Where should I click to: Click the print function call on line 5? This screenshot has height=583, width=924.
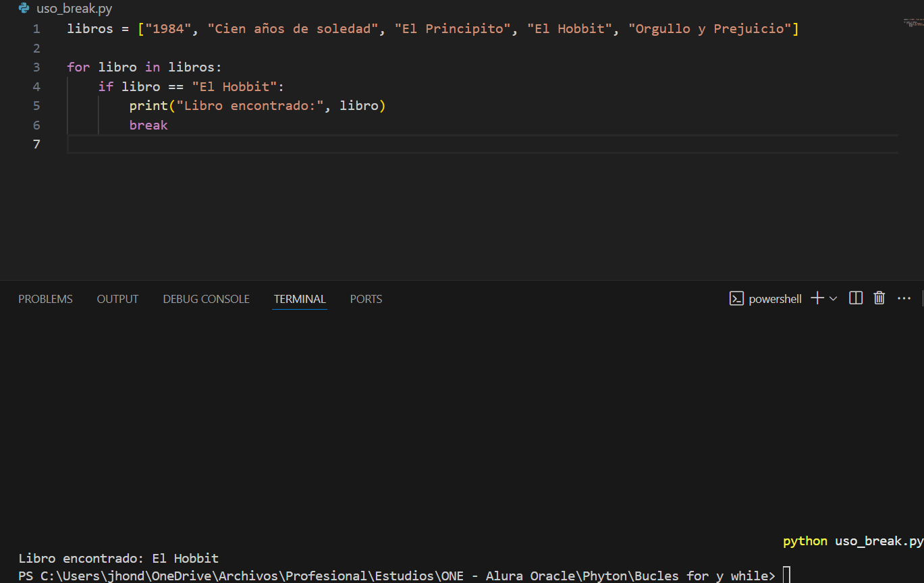coord(148,106)
